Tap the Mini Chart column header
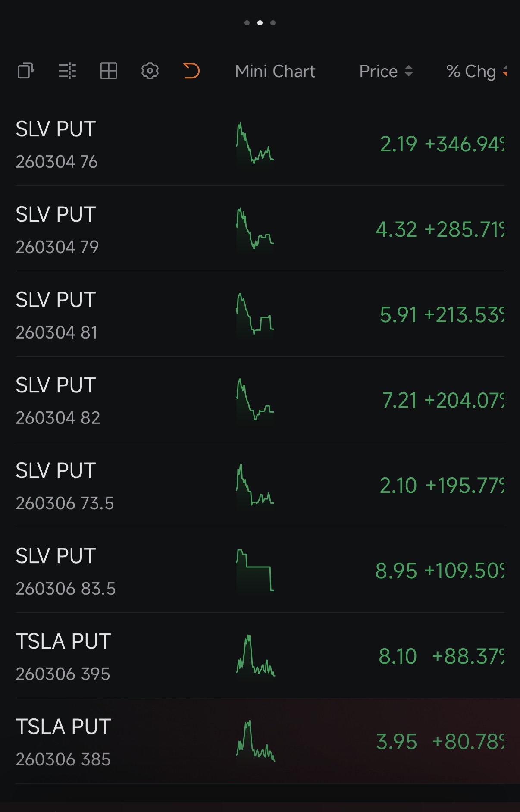 click(x=275, y=72)
